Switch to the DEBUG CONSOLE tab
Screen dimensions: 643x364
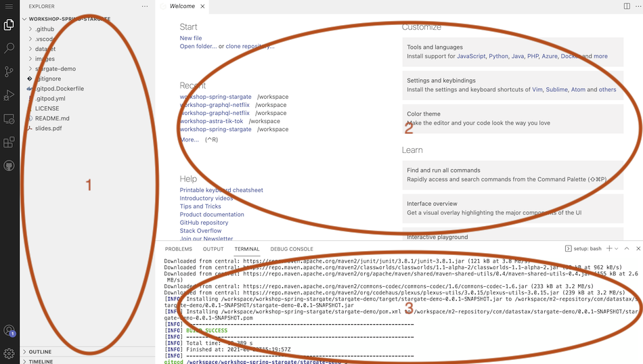tap(292, 249)
